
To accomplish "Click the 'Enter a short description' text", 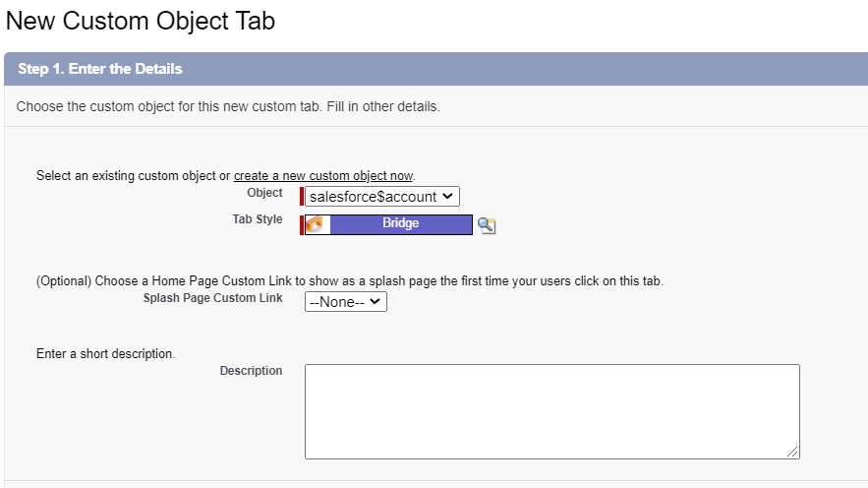I will pos(106,353).
